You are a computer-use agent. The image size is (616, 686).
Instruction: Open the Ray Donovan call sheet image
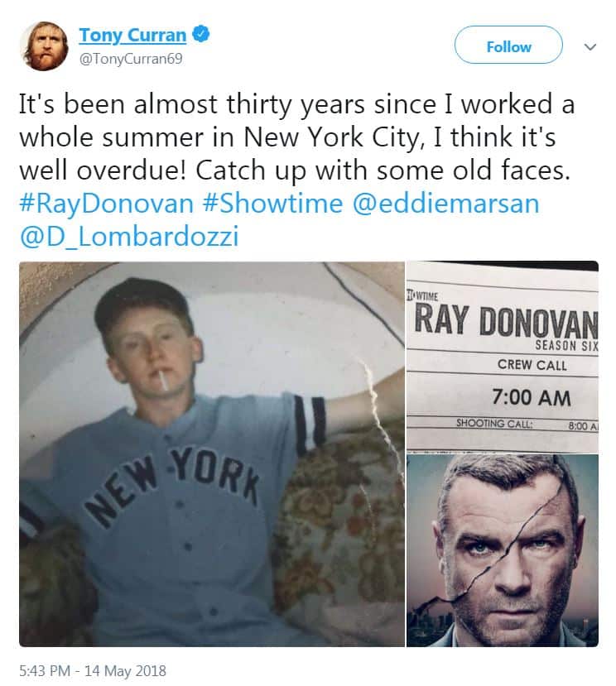point(502,357)
